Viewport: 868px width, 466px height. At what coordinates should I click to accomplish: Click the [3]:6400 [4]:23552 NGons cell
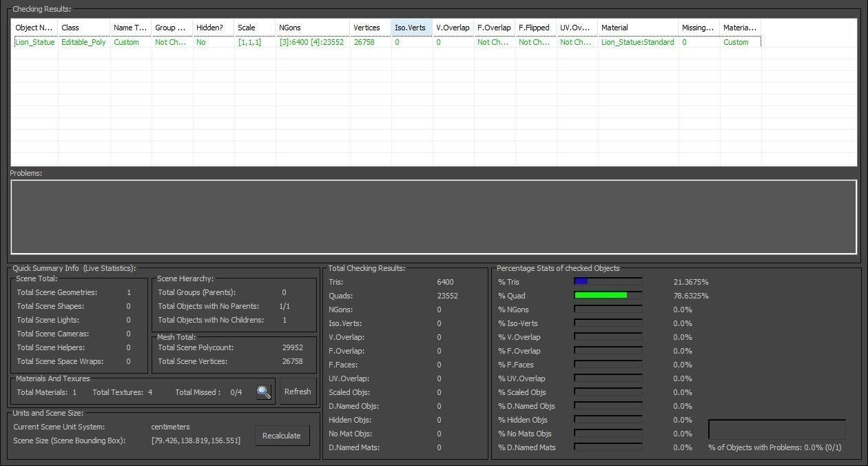311,42
